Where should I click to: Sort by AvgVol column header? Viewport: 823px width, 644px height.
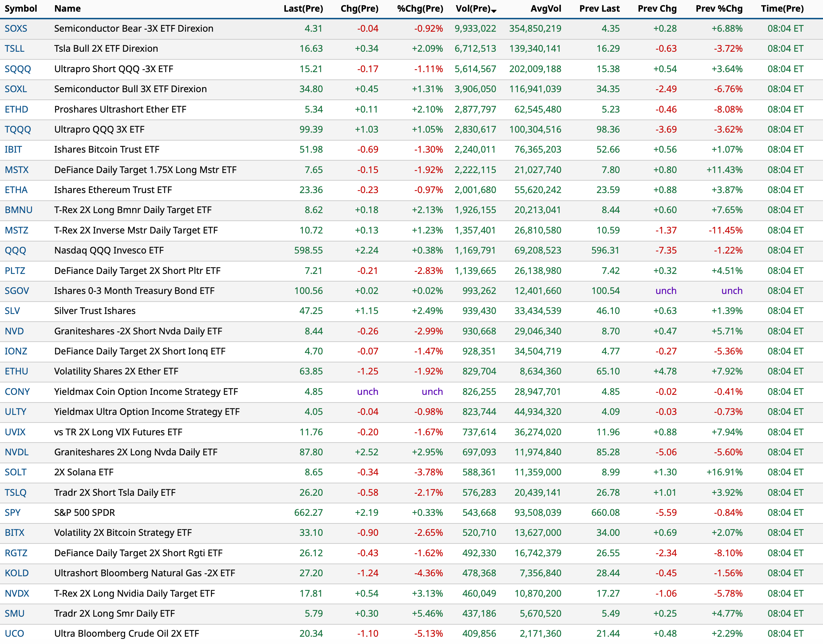[546, 9]
